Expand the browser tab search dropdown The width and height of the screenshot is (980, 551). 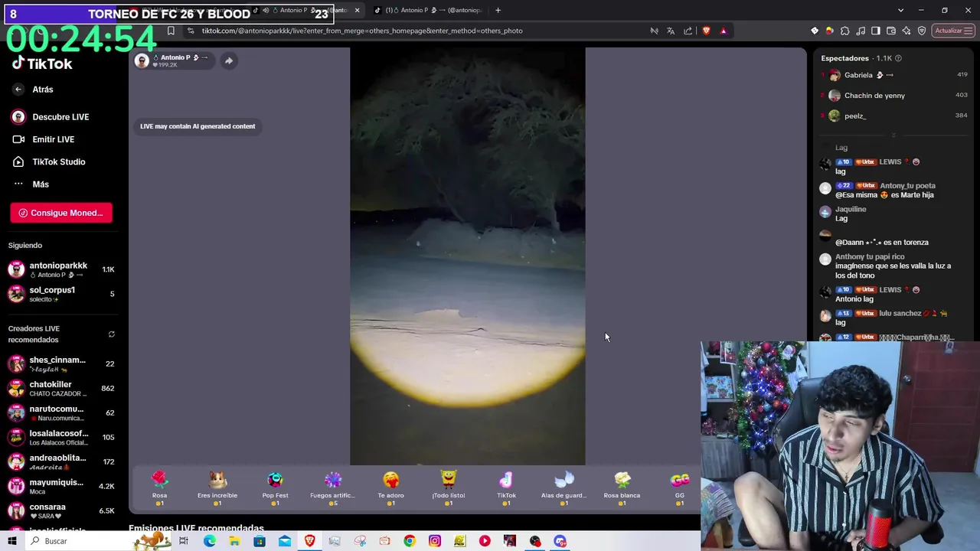tap(900, 10)
